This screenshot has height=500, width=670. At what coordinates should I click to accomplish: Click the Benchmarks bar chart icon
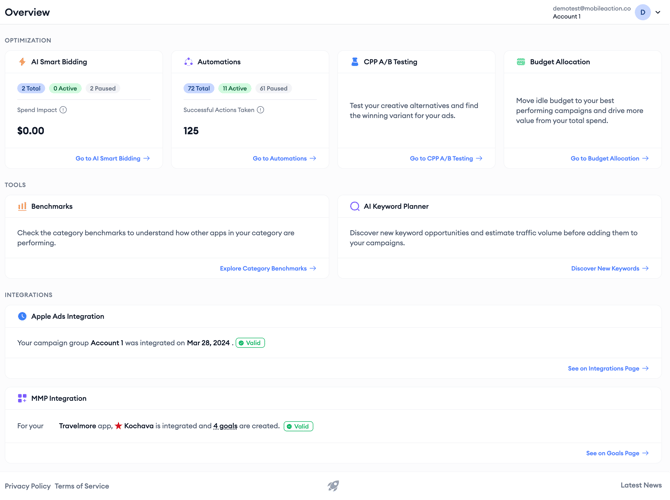(22, 206)
